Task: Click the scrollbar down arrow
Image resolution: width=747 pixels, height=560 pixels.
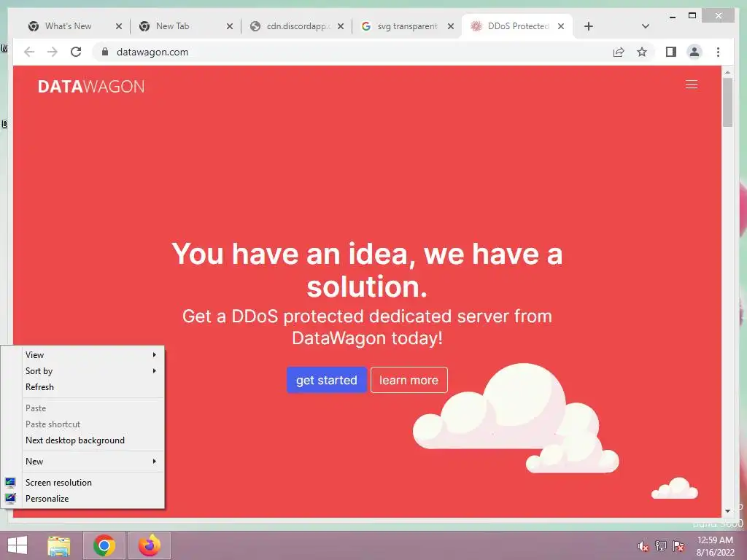Action: click(x=727, y=511)
